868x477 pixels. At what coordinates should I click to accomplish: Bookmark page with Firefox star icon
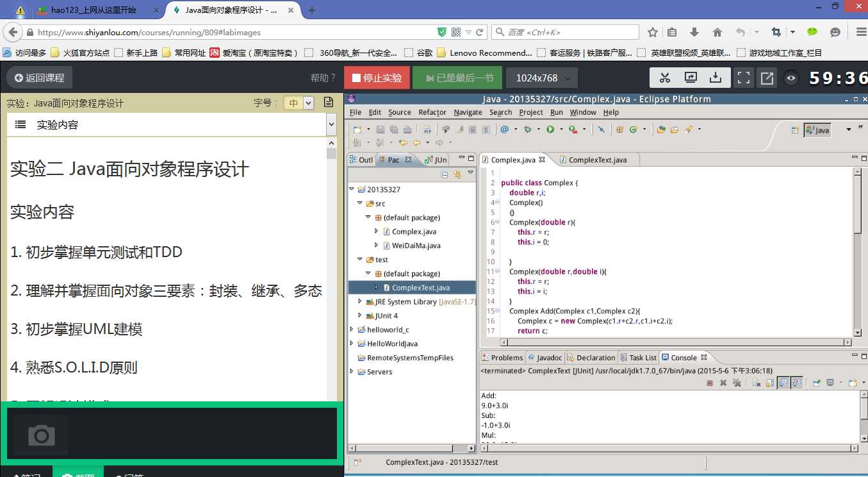pos(653,32)
